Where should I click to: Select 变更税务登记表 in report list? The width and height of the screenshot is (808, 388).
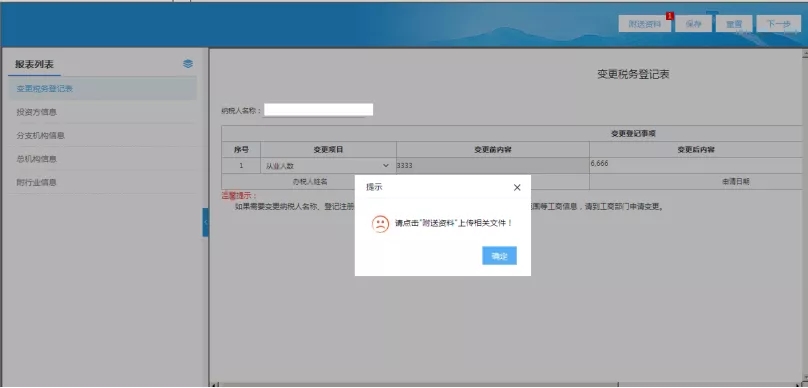tap(103, 89)
